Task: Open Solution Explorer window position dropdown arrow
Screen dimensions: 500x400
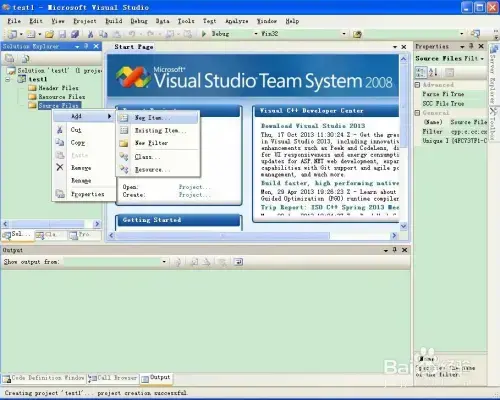Action: (77, 47)
